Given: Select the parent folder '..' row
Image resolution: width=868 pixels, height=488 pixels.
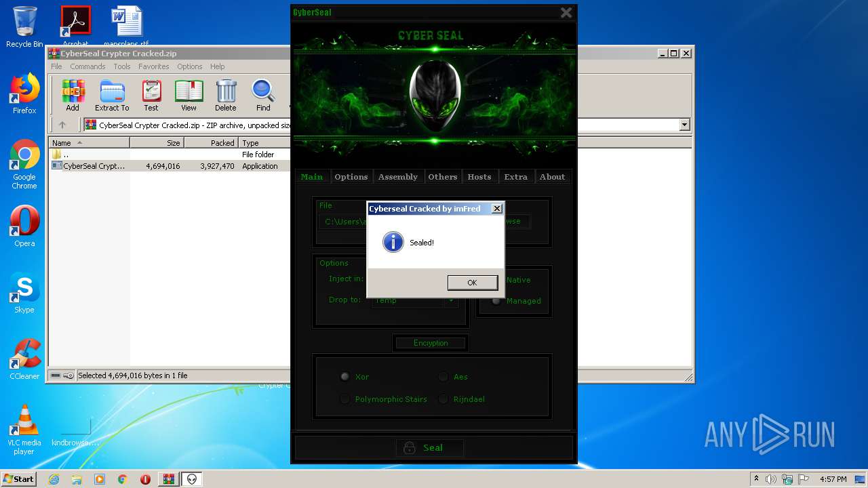Looking at the screenshot, I should pyautogui.click(x=170, y=155).
